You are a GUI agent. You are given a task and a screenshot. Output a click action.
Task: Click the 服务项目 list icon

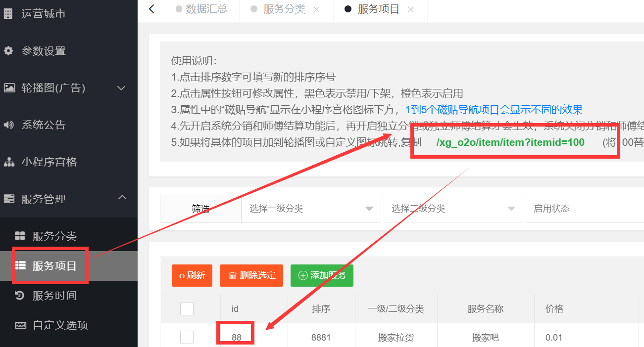click(20, 265)
